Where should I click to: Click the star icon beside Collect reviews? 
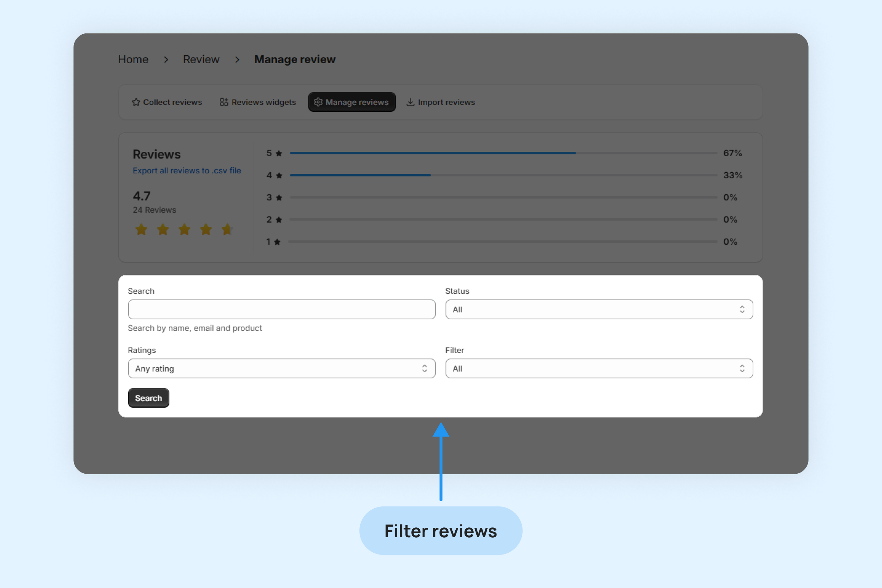[x=136, y=102]
